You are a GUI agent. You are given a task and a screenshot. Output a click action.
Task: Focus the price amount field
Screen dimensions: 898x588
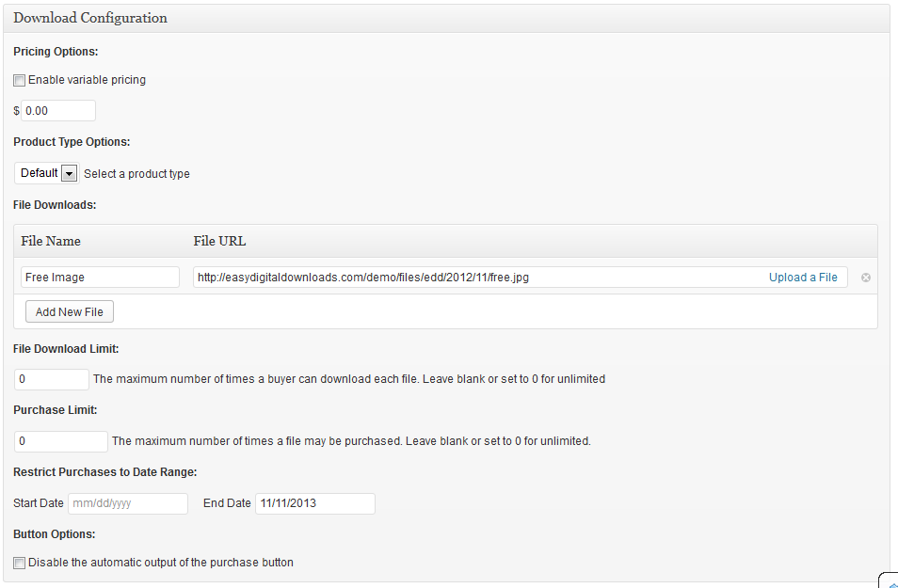[x=58, y=111]
